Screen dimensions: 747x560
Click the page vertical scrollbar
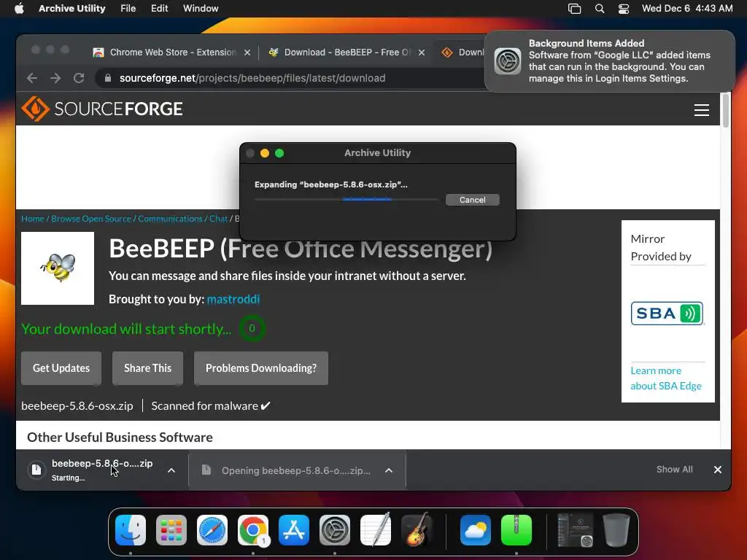pos(726,111)
